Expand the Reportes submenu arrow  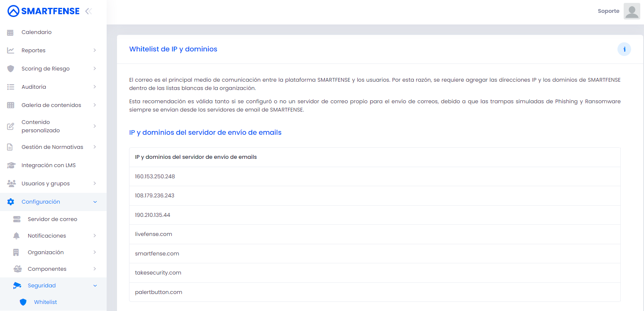(95, 51)
